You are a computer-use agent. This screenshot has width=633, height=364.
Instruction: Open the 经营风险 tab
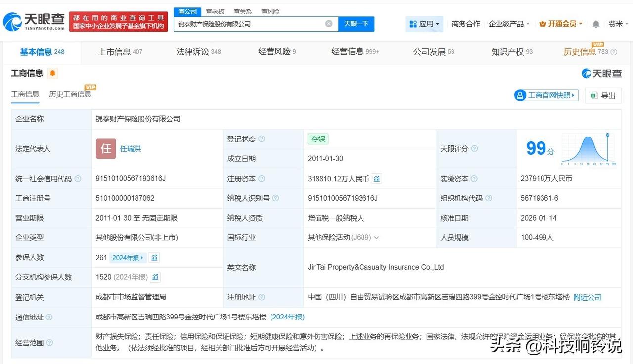(277, 52)
